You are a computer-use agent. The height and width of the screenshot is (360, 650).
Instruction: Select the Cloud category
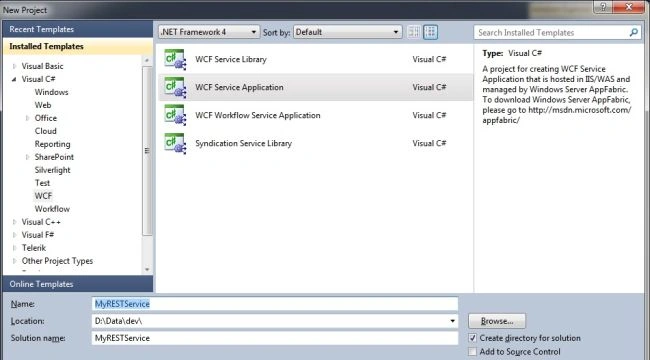pos(46,131)
